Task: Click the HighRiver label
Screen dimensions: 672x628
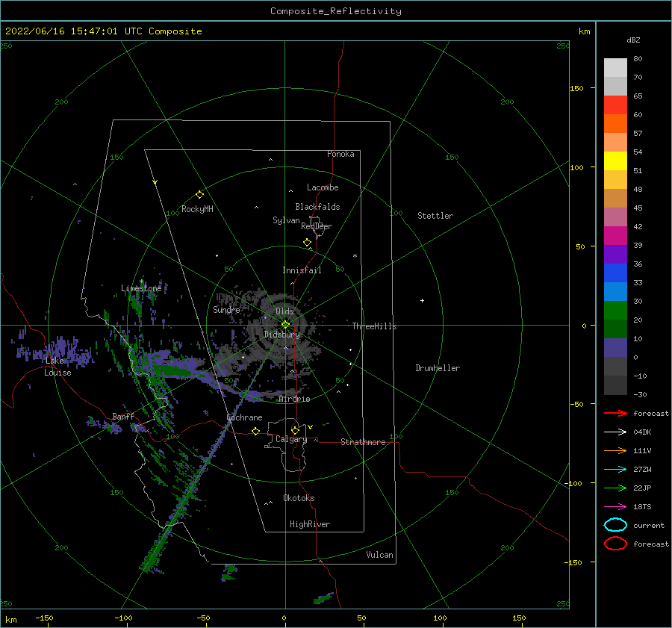Action: [310, 524]
